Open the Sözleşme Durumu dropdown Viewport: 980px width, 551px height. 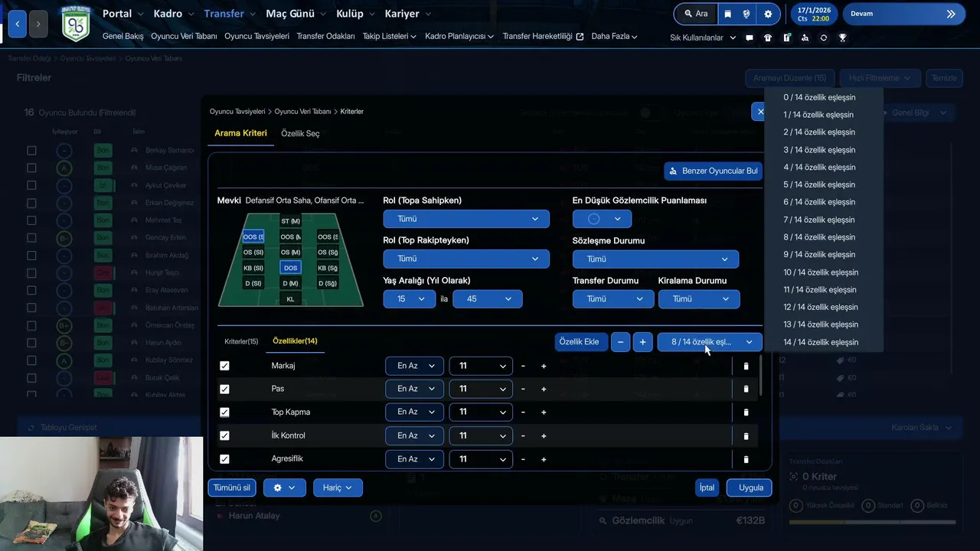click(655, 259)
